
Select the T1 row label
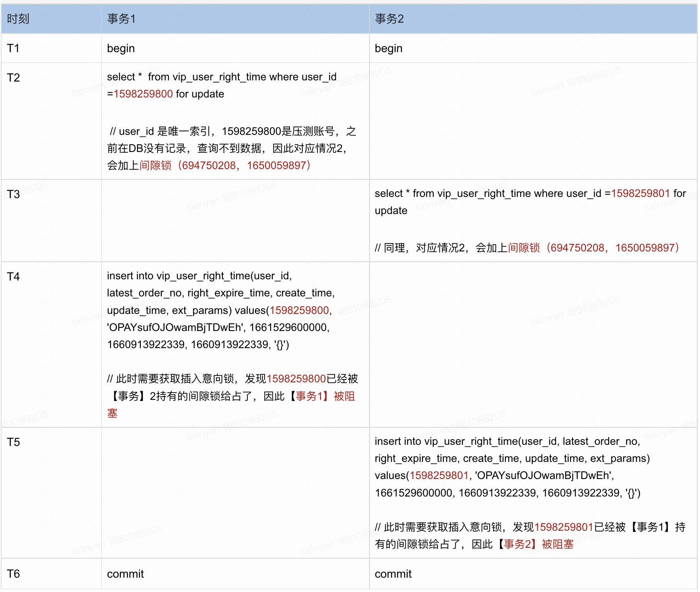pos(13,48)
